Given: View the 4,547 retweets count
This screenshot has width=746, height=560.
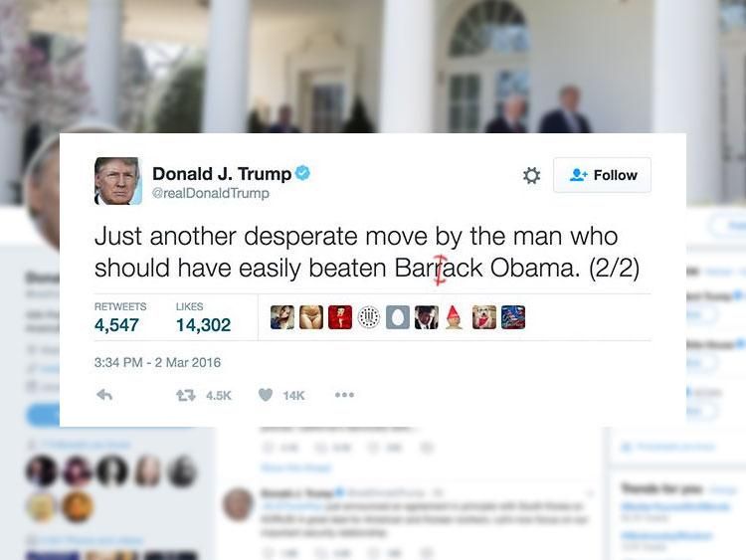Looking at the screenshot, I should 116,325.
